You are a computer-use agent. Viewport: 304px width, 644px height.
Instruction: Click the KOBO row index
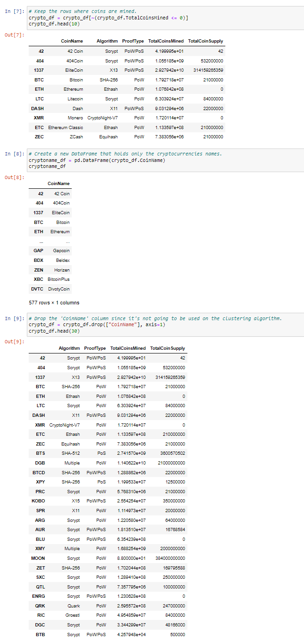(38, 501)
